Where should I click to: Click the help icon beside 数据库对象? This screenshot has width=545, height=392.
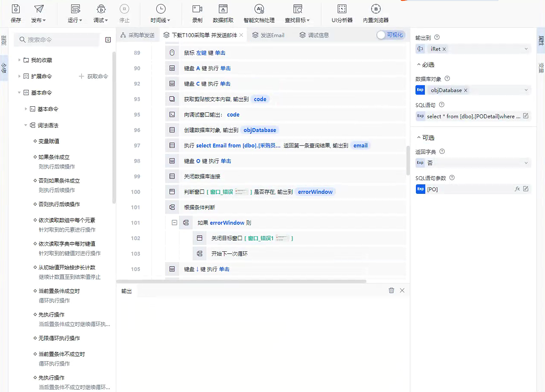click(x=448, y=78)
